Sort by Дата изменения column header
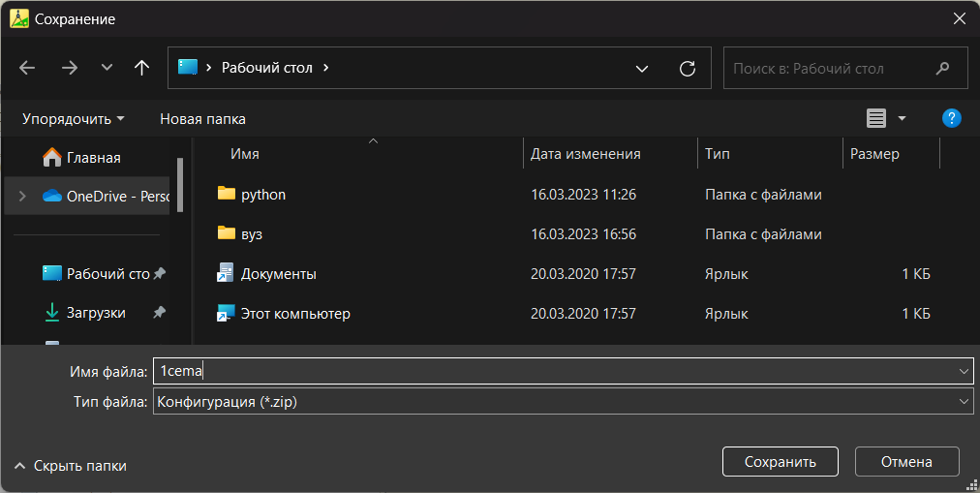 coord(586,154)
